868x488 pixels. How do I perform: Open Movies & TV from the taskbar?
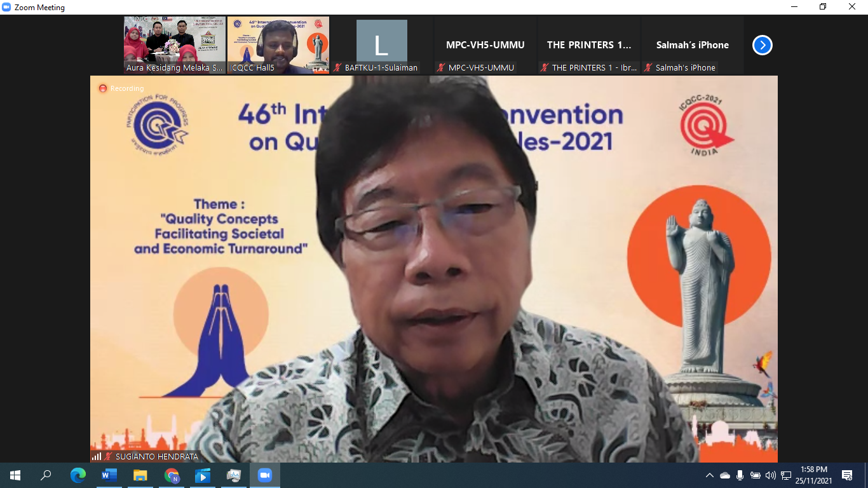point(203,474)
